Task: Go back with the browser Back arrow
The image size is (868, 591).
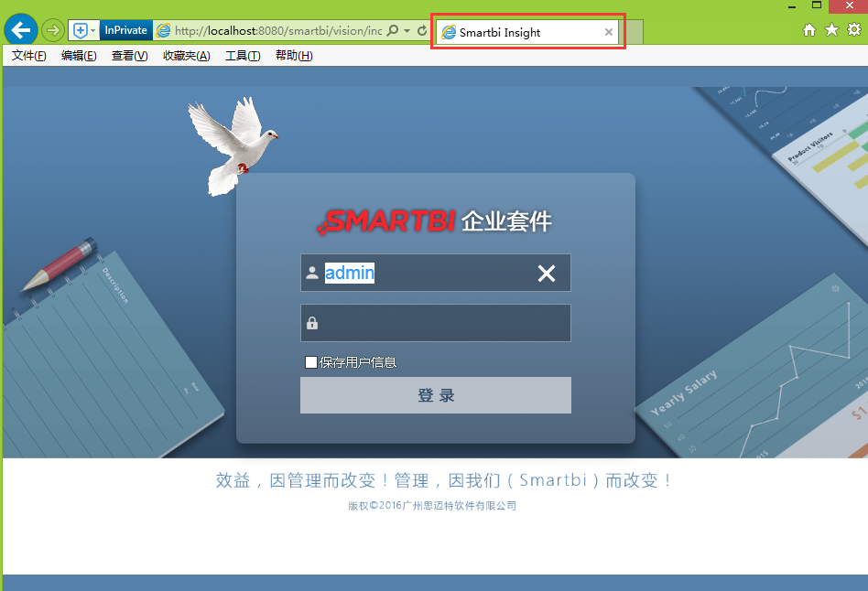Action: (21, 30)
